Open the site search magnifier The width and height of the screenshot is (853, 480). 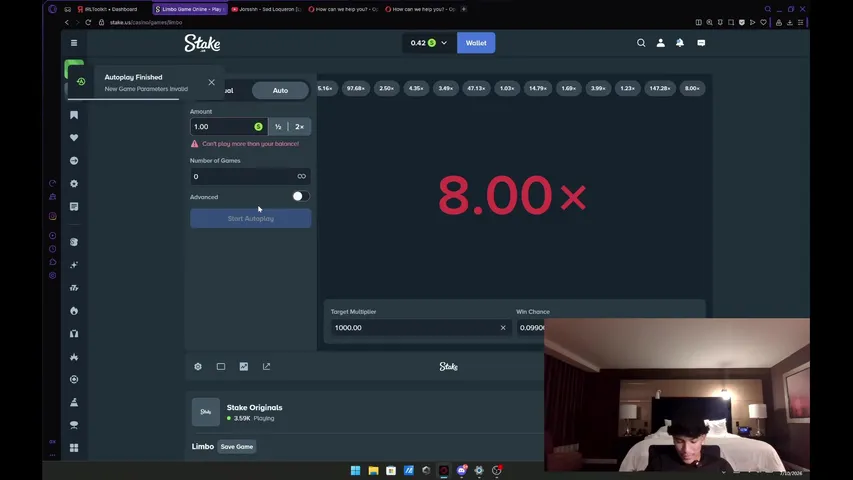click(641, 43)
